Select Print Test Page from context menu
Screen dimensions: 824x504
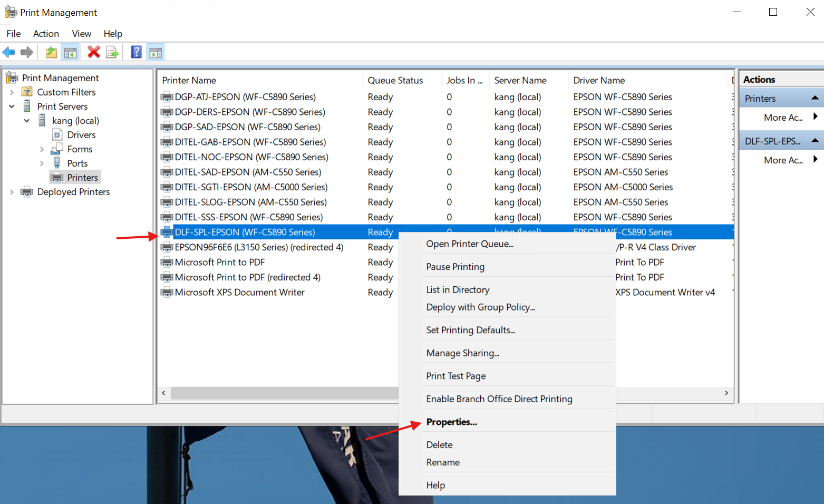click(x=455, y=376)
